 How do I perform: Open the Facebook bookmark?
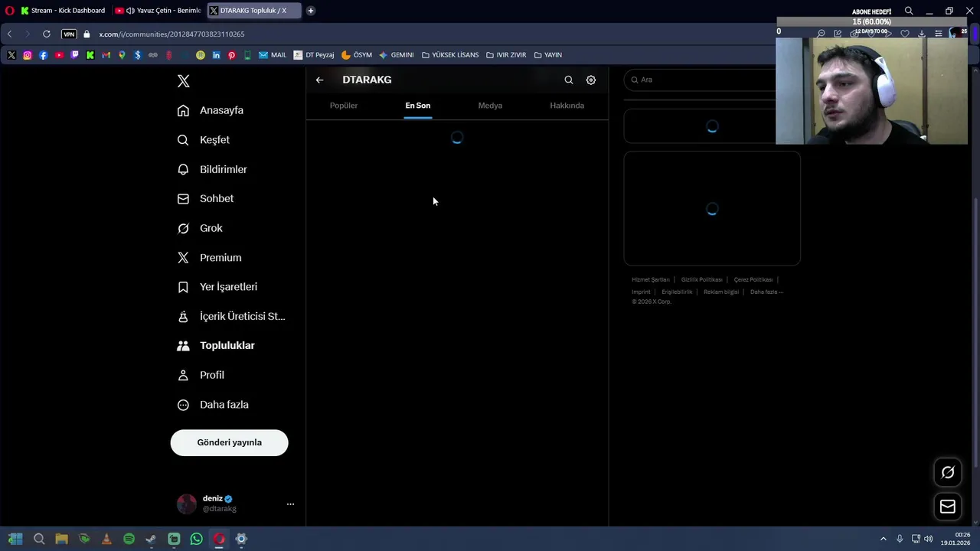[x=43, y=55]
